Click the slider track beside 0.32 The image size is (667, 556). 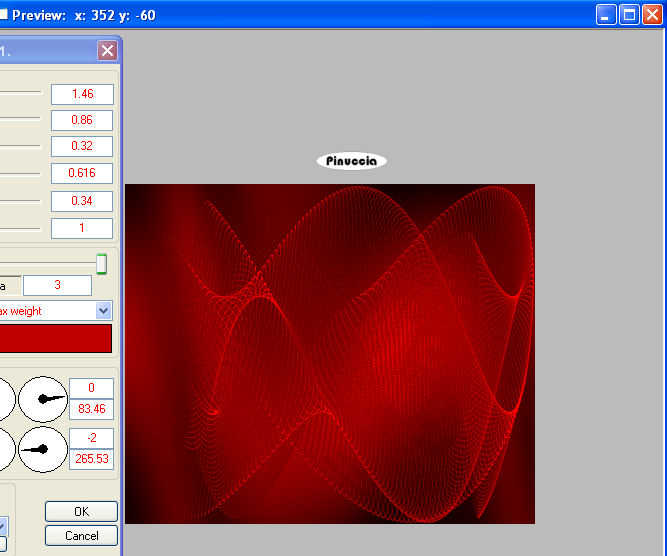pos(20,146)
